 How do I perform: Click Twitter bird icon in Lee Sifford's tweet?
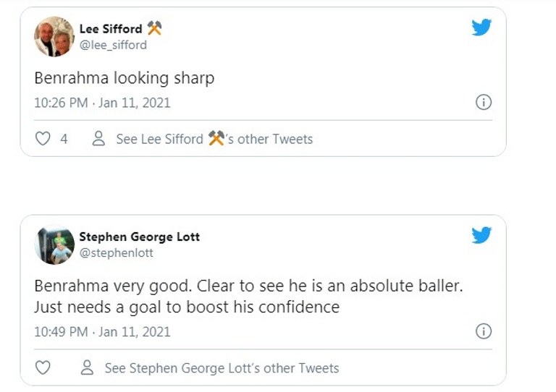481,28
